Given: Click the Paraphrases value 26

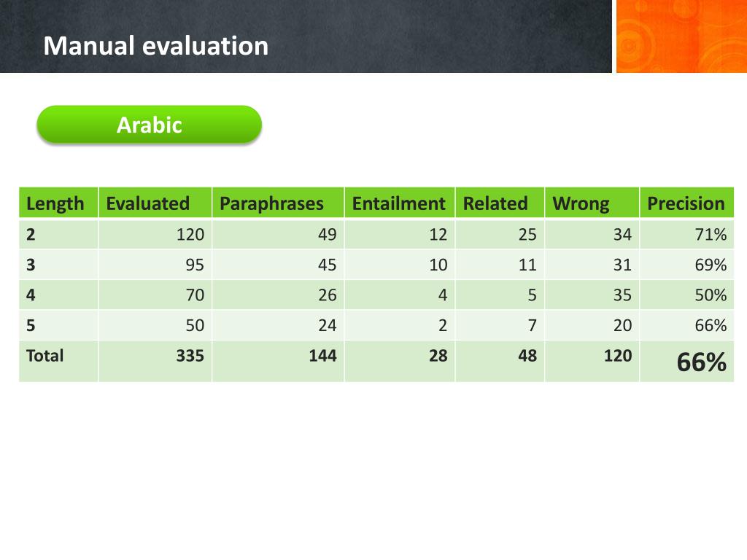Looking at the screenshot, I should click(328, 295).
